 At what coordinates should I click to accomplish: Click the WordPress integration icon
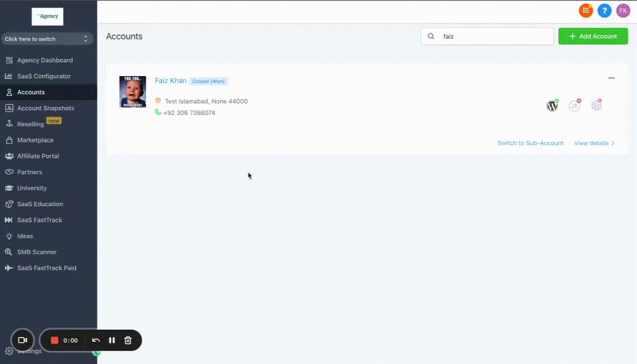tap(552, 105)
